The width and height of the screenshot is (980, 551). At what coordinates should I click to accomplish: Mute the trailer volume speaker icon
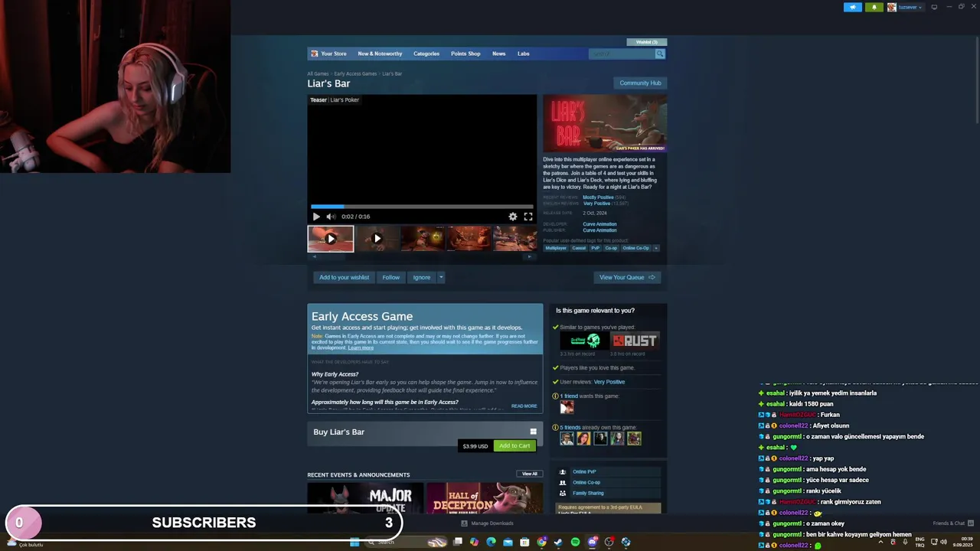pyautogui.click(x=331, y=217)
